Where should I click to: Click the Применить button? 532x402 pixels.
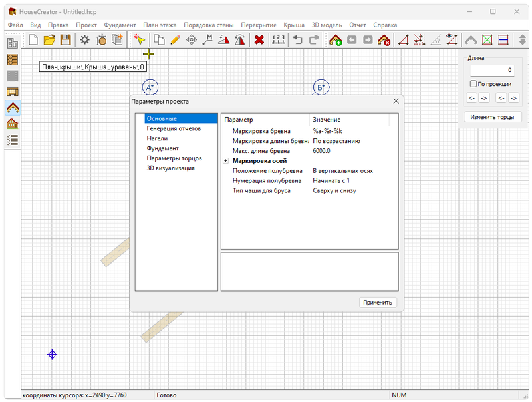[378, 302]
